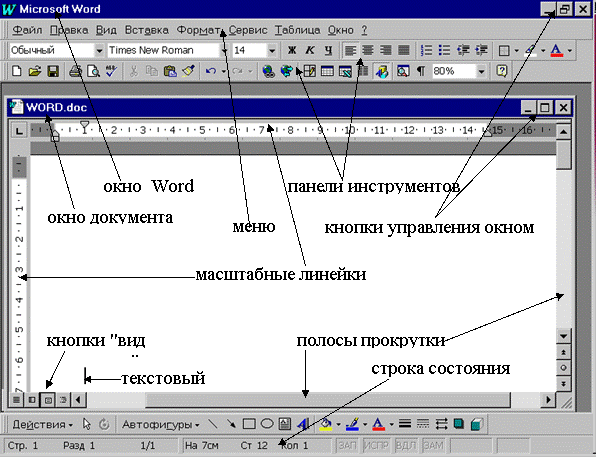Toggle the Document Map pane
This screenshot has height=457, width=596.
pyautogui.click(x=403, y=71)
